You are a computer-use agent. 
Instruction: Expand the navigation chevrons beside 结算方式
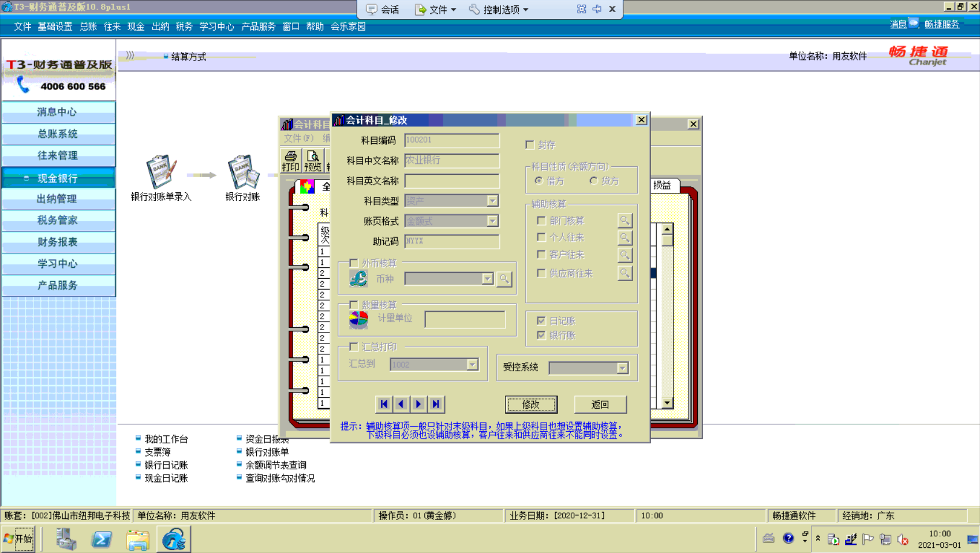point(130,55)
